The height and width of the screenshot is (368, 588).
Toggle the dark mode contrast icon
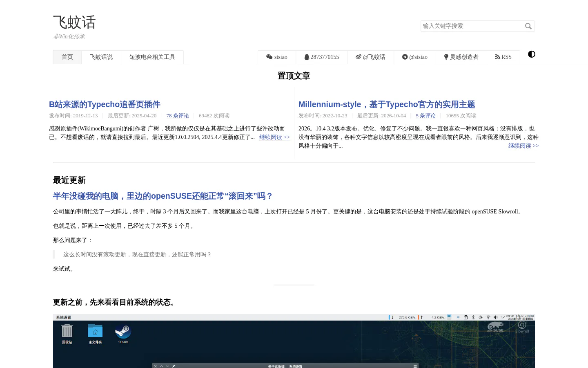532,54
